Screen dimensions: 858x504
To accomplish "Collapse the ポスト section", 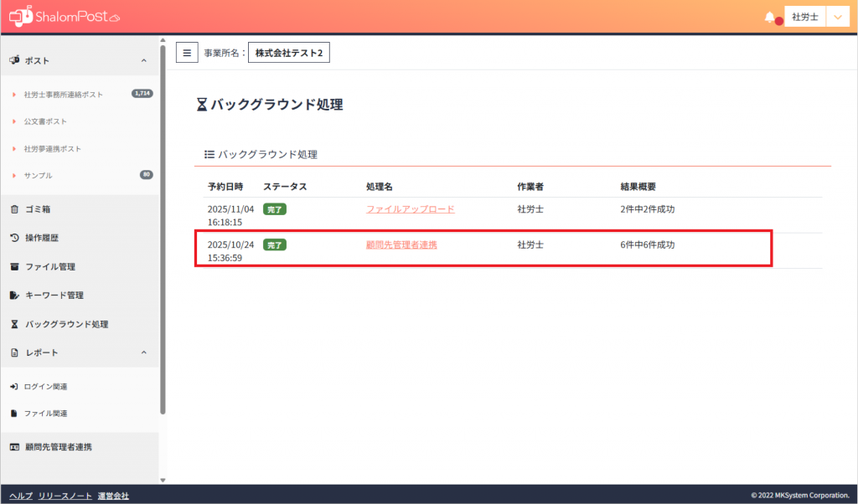I will click(143, 61).
